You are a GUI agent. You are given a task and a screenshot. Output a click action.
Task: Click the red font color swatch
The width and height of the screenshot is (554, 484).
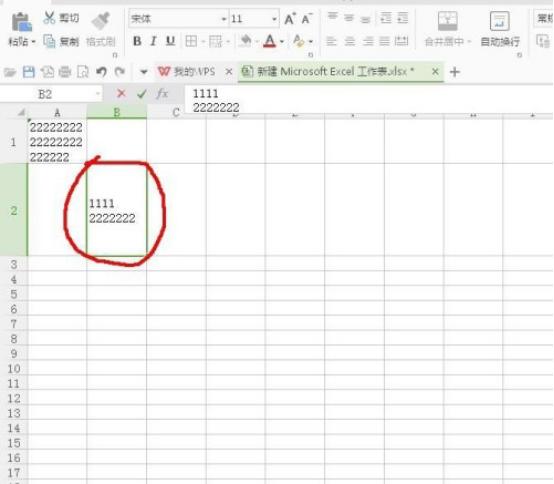pos(270,41)
